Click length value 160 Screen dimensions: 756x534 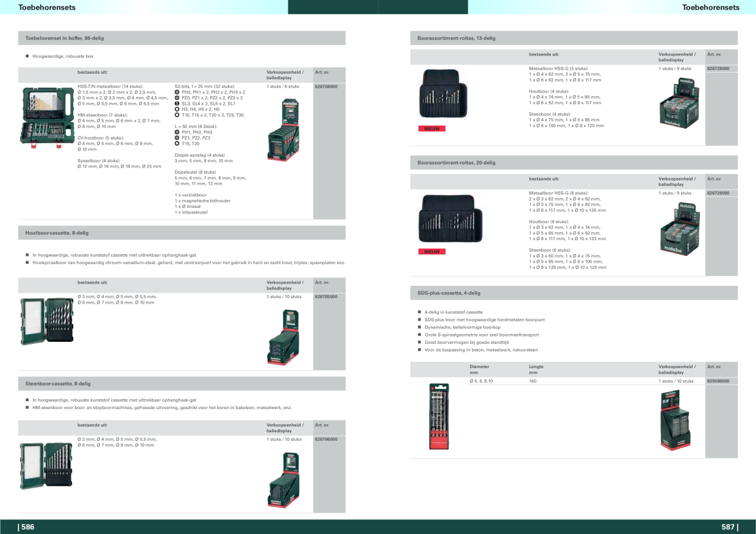532,381
